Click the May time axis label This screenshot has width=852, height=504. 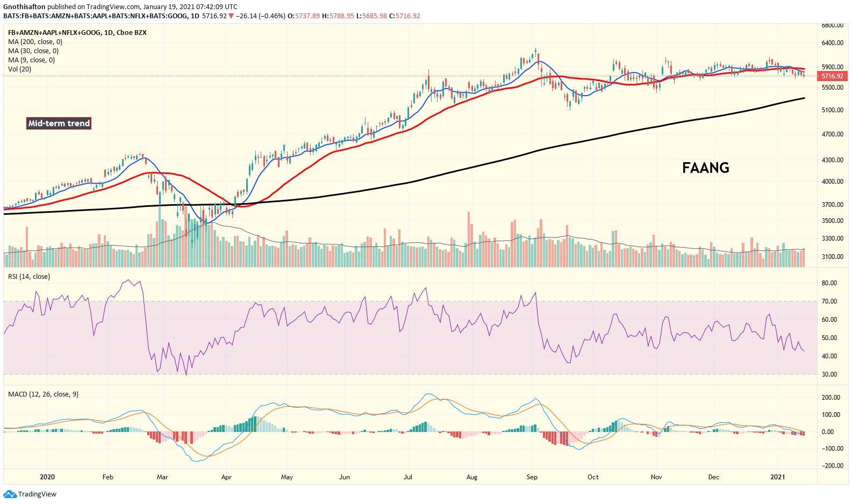[x=287, y=477]
